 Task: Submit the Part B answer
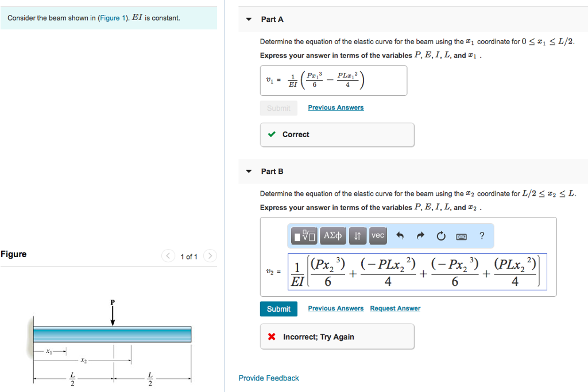point(278,308)
